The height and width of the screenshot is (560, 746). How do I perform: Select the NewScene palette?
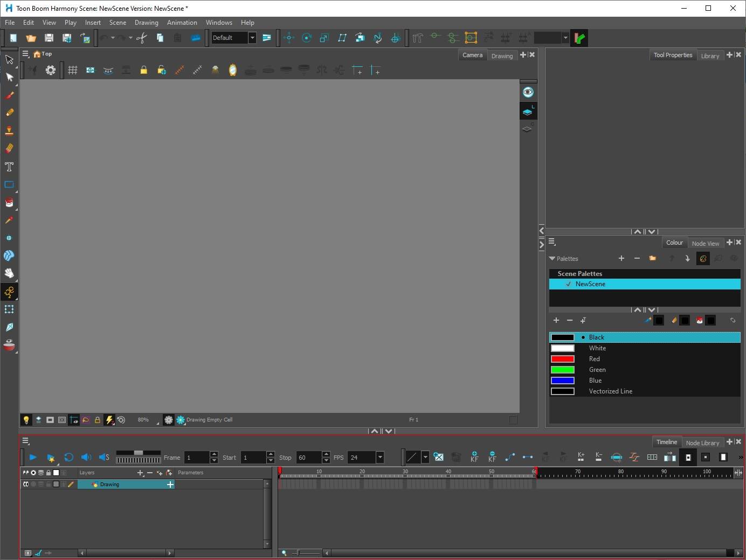tap(590, 284)
